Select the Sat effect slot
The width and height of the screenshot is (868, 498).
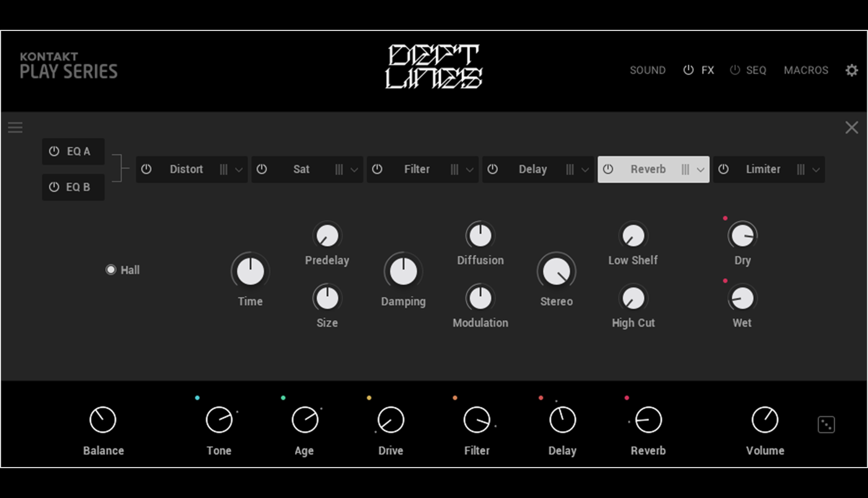pyautogui.click(x=307, y=169)
